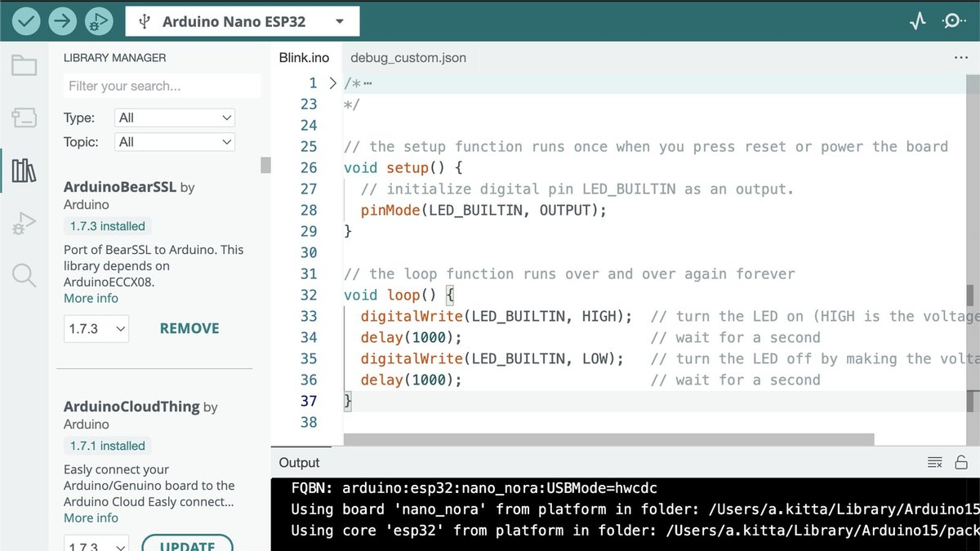The image size is (980, 551).
Task: Switch to the Blink.ino tab
Action: (304, 58)
